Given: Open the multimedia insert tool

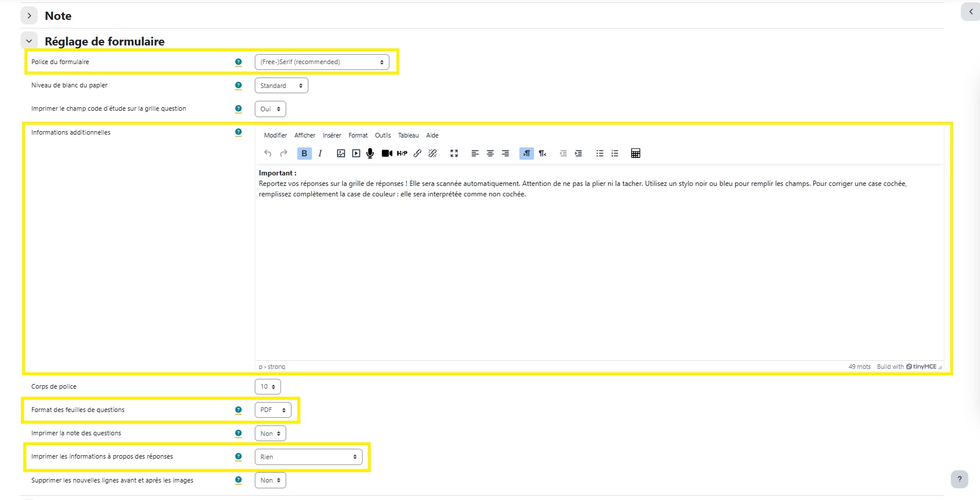Looking at the screenshot, I should click(x=356, y=153).
